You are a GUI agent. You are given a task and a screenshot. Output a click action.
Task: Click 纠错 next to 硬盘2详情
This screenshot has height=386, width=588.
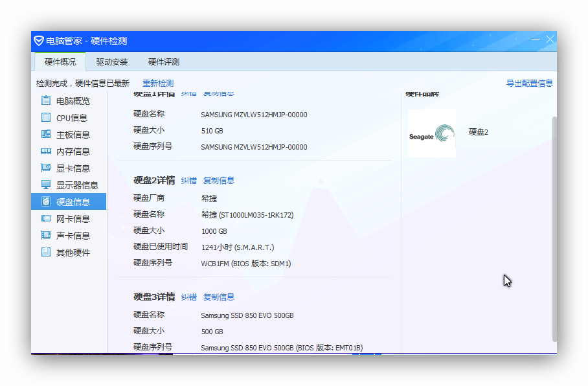point(189,181)
